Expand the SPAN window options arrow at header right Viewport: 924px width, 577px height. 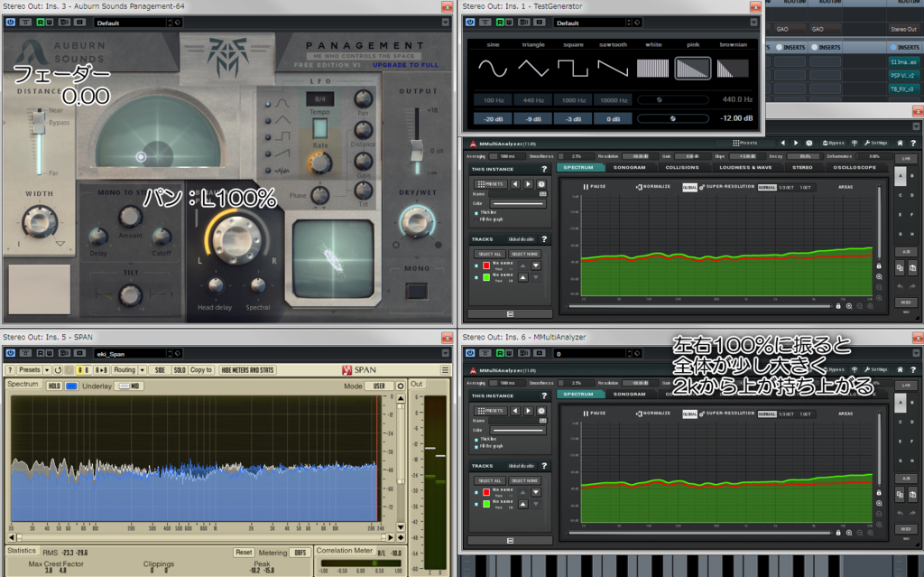tap(446, 353)
